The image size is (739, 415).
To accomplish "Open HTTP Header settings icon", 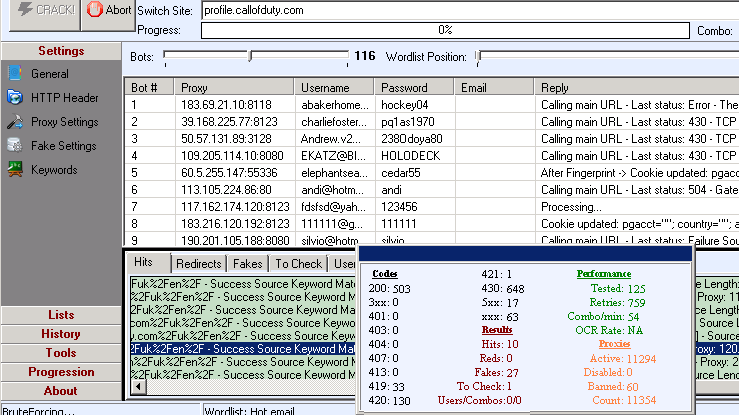I will pyautogui.click(x=15, y=97).
